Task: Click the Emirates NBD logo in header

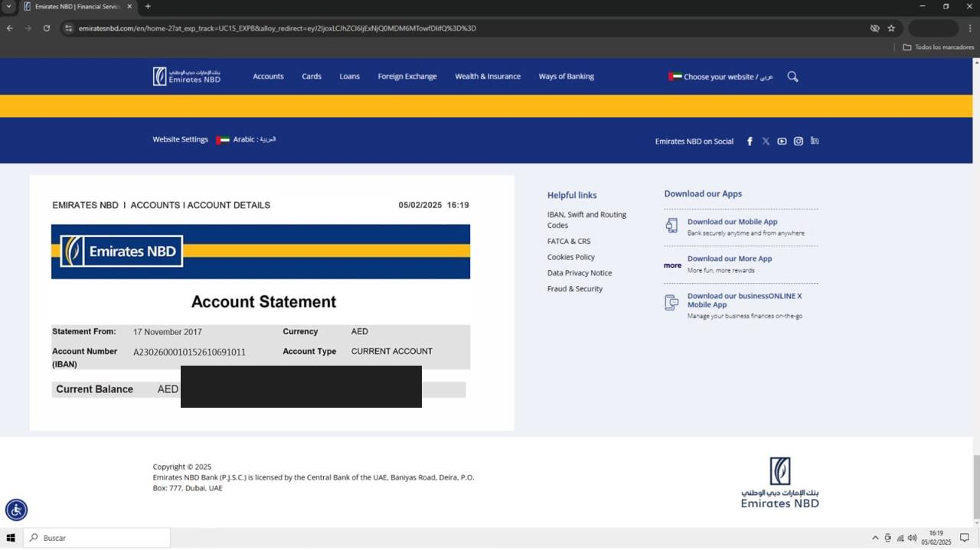Action: coord(187,76)
